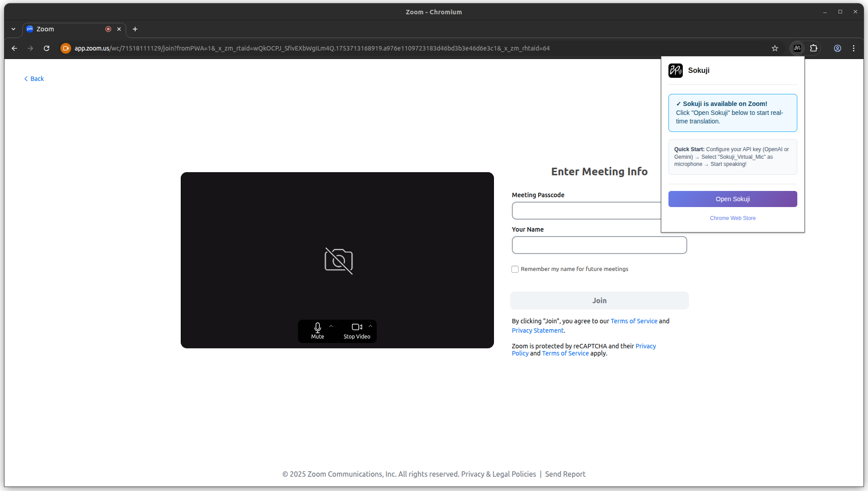Expand audio options arrow next to Mute

pos(331,326)
